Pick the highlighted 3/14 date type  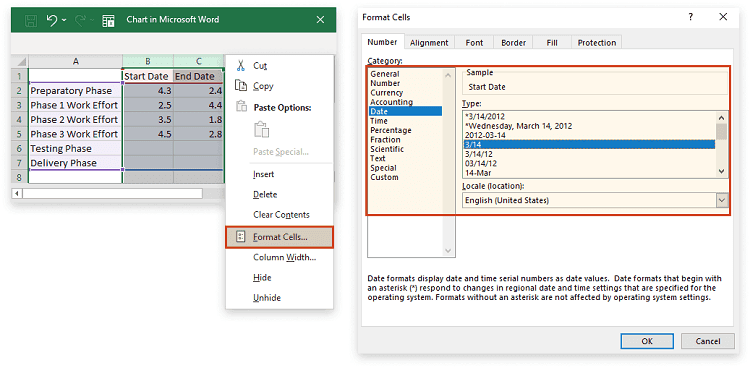click(x=589, y=145)
